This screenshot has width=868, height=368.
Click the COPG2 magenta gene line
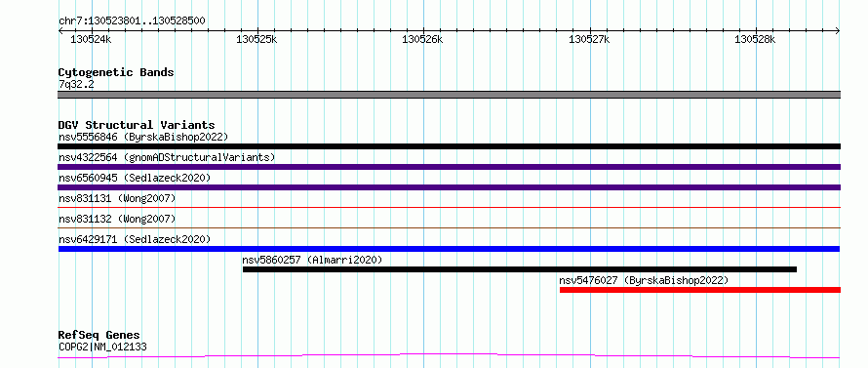449,356
